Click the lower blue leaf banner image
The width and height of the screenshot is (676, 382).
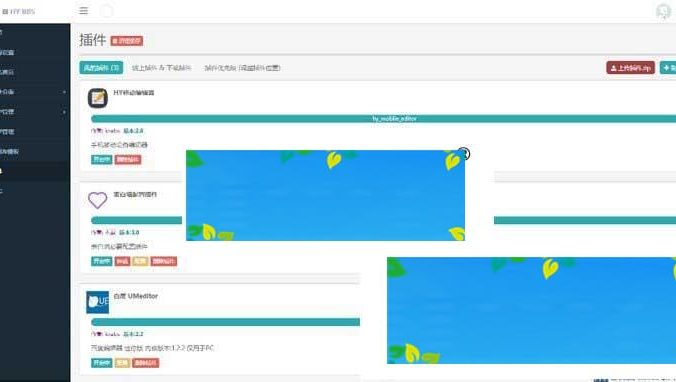[531, 310]
